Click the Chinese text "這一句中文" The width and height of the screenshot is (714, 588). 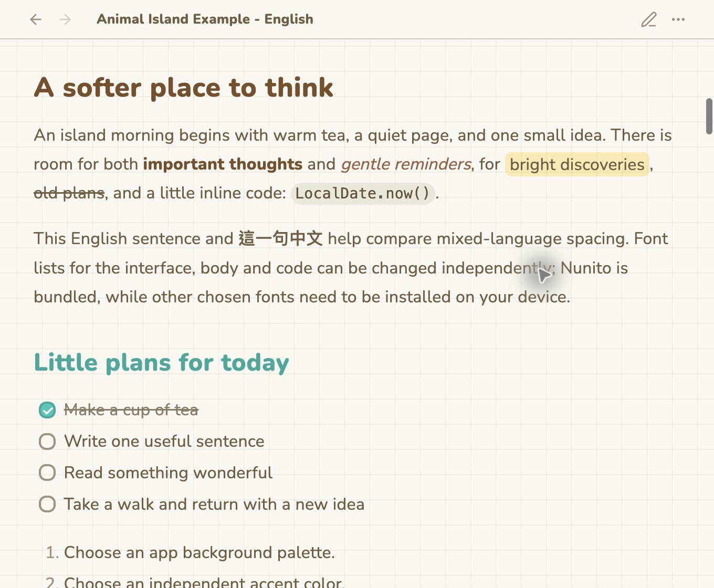click(x=280, y=239)
